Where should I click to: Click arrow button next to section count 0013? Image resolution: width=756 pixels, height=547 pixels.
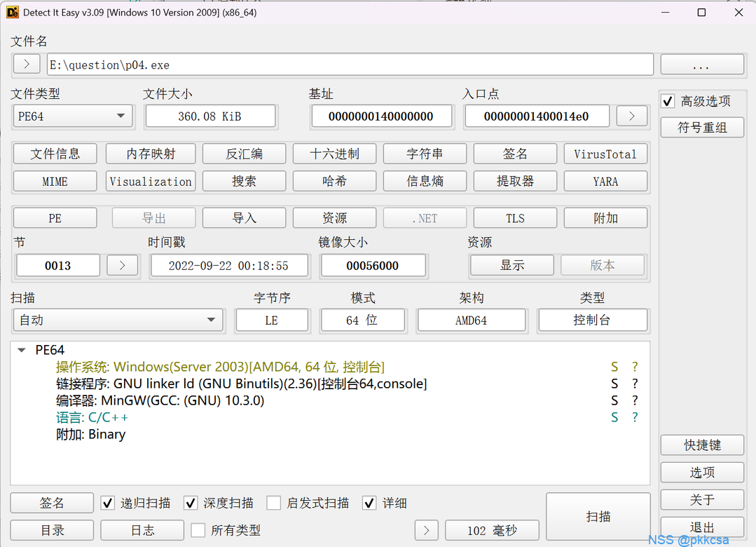(122, 266)
